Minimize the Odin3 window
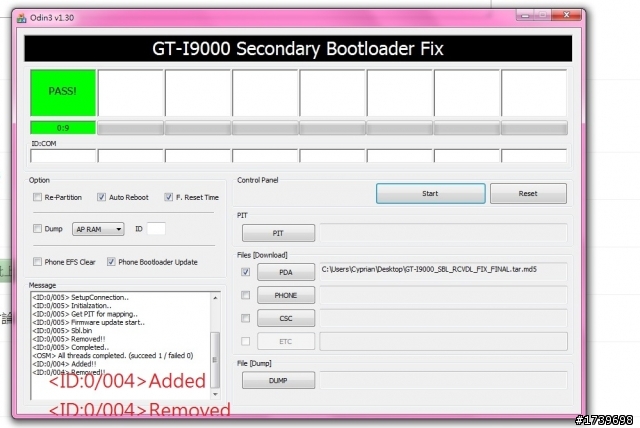 (x=525, y=15)
